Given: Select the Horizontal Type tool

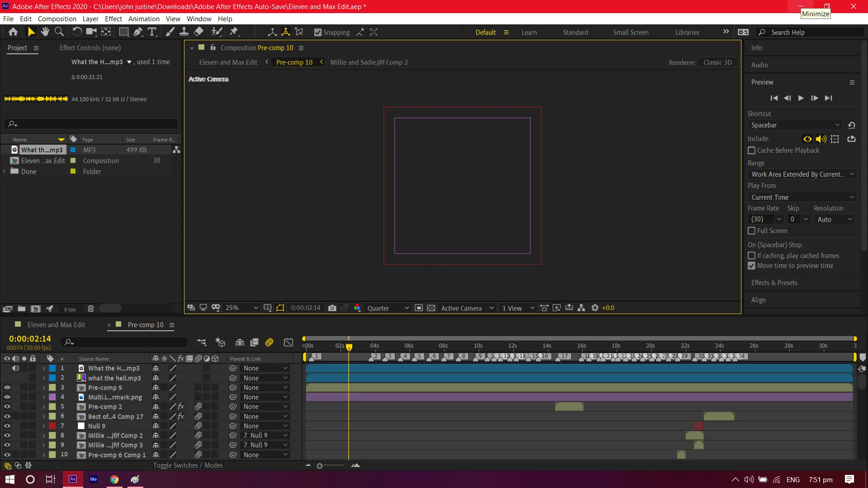Looking at the screenshot, I should tap(152, 32).
